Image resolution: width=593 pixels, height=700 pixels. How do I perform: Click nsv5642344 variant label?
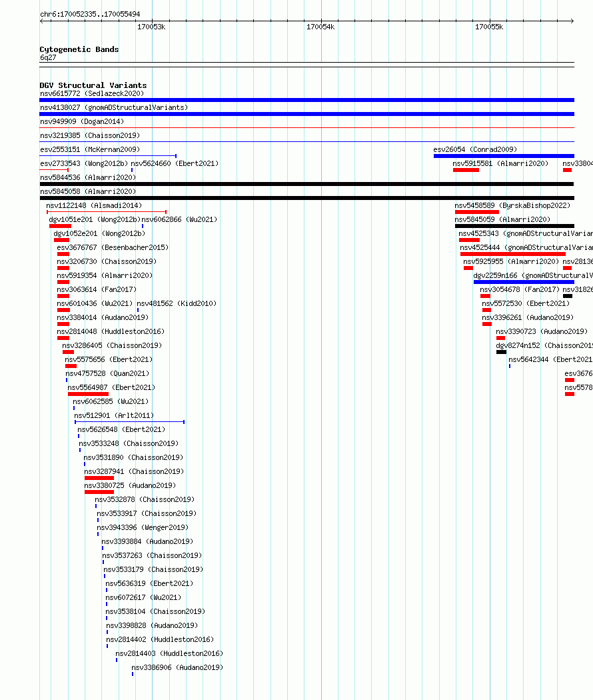[550, 359]
